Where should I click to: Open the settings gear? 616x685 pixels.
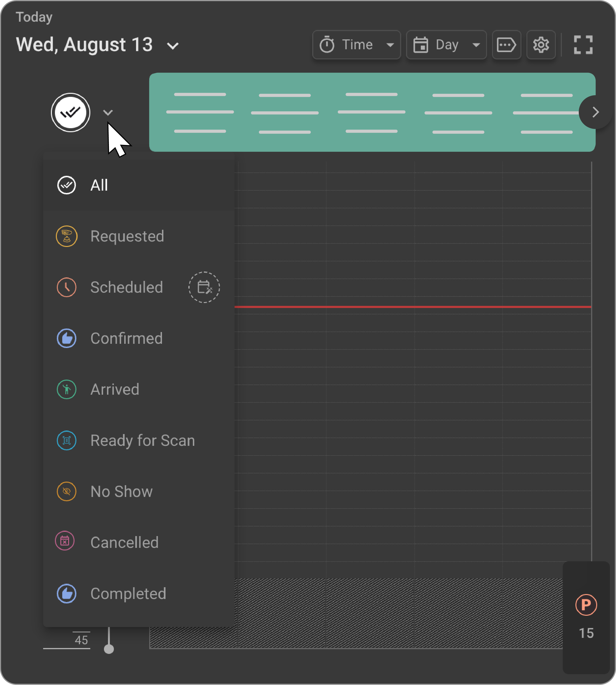541,45
